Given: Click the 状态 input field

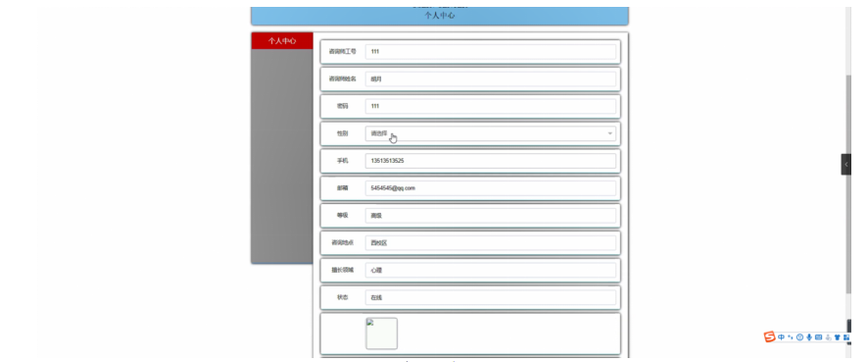Looking at the screenshot, I should coord(491,297).
